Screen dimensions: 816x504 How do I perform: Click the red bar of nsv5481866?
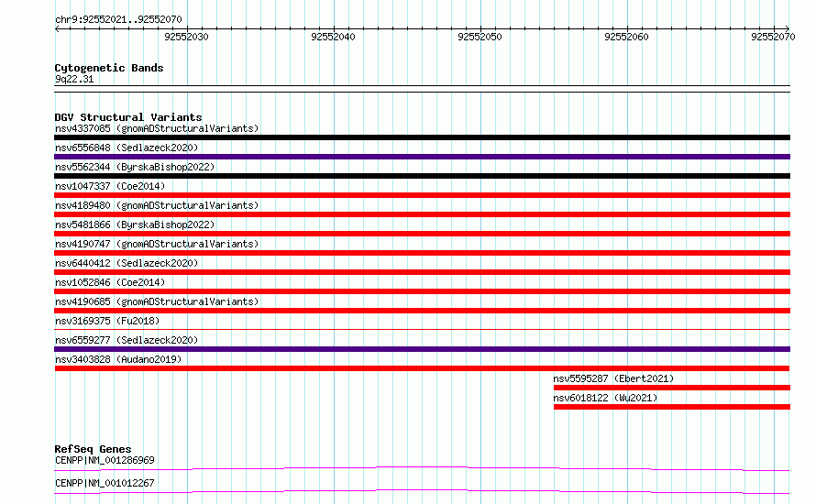coord(422,234)
